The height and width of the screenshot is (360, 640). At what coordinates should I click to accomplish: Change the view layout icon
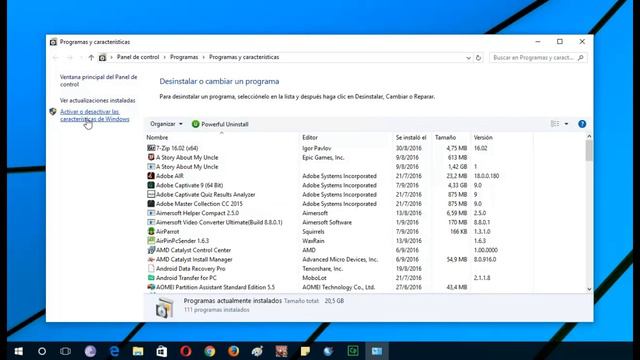coord(555,124)
